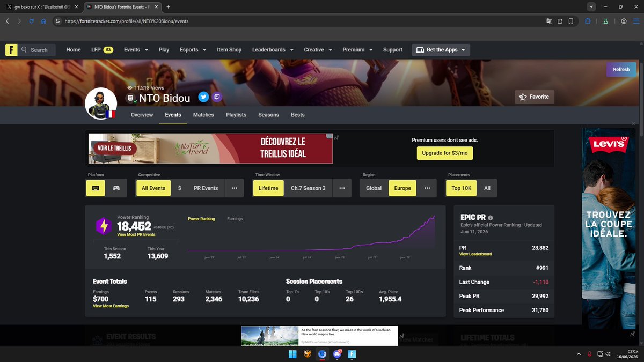The height and width of the screenshot is (362, 644).
Task: Click the purple Power Ranking lightning badge
Action: (103, 226)
